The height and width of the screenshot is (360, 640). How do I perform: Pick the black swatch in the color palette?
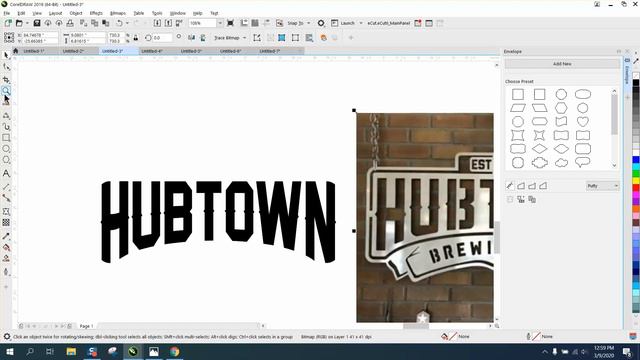point(636,83)
